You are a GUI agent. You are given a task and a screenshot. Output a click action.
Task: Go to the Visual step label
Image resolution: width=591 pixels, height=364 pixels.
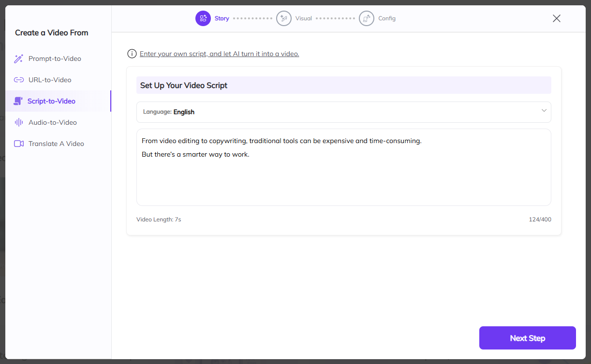[x=304, y=18]
